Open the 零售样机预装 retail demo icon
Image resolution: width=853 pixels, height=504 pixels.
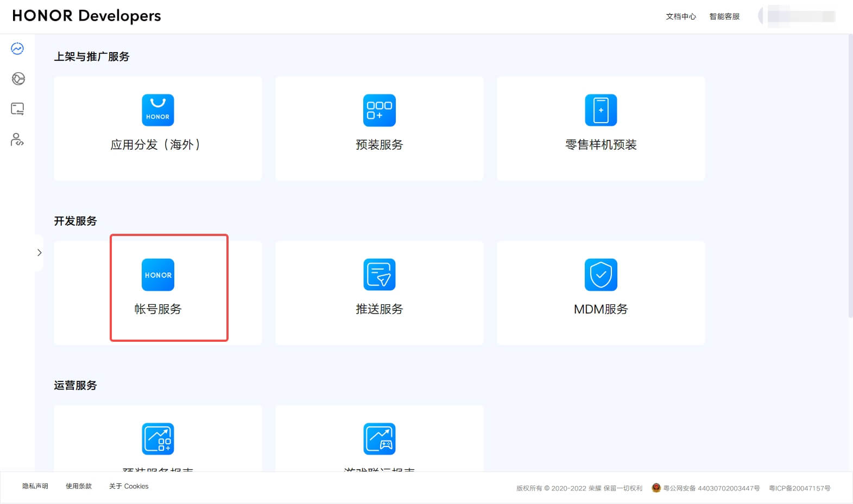point(601,110)
